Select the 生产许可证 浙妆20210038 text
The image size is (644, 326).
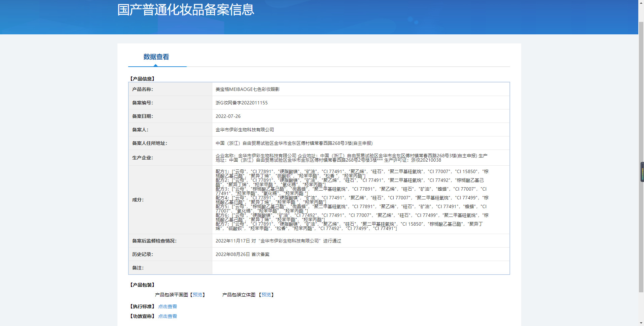(413, 160)
